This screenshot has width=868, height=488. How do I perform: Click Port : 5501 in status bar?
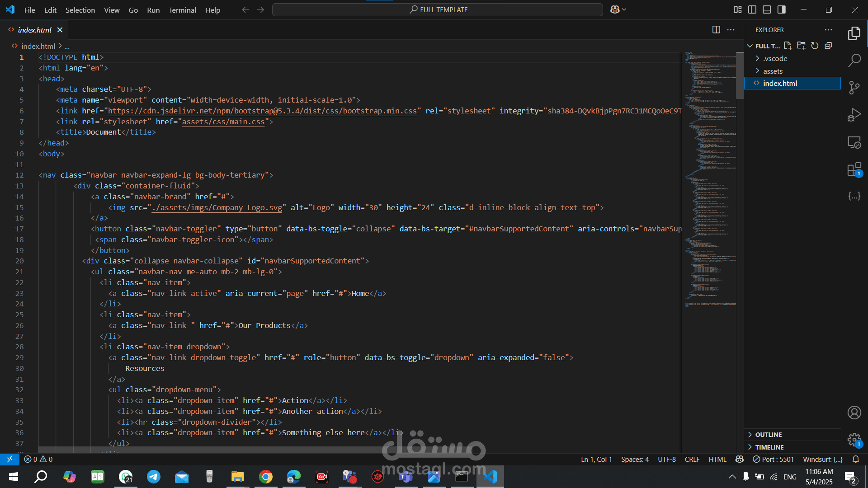pos(773,460)
